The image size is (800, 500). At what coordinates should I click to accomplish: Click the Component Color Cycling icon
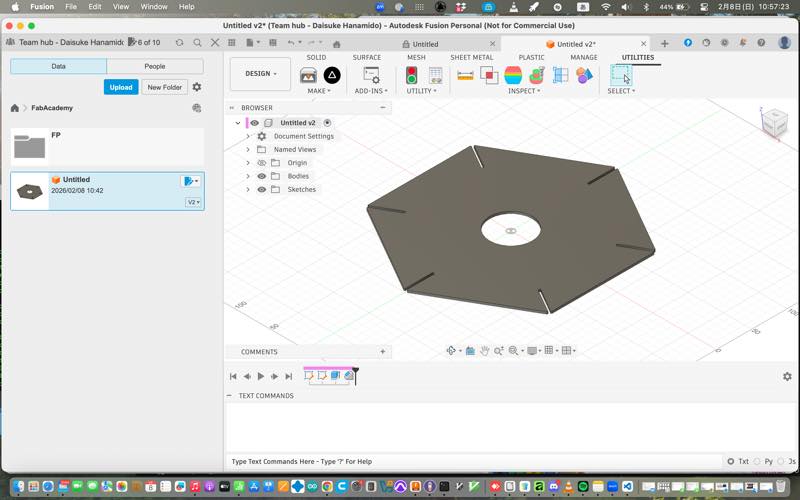[x=584, y=75]
